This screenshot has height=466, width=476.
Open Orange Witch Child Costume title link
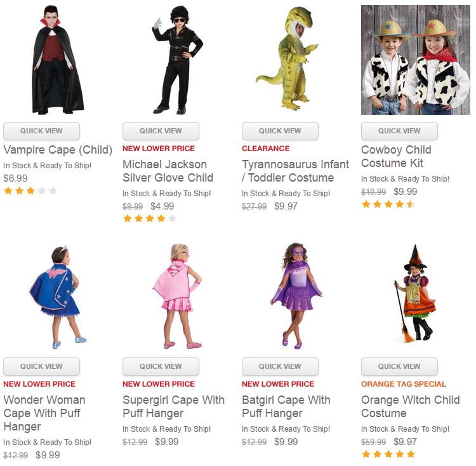[410, 406]
